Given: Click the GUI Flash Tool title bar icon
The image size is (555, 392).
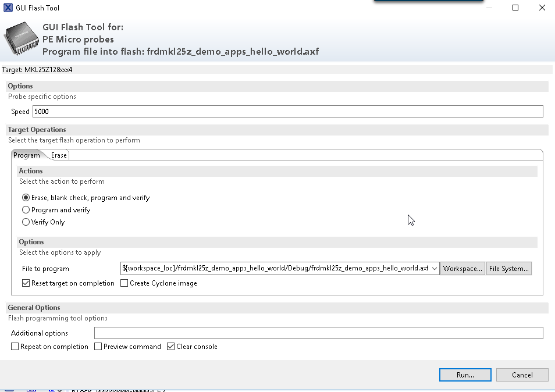Looking at the screenshot, I should (8, 8).
